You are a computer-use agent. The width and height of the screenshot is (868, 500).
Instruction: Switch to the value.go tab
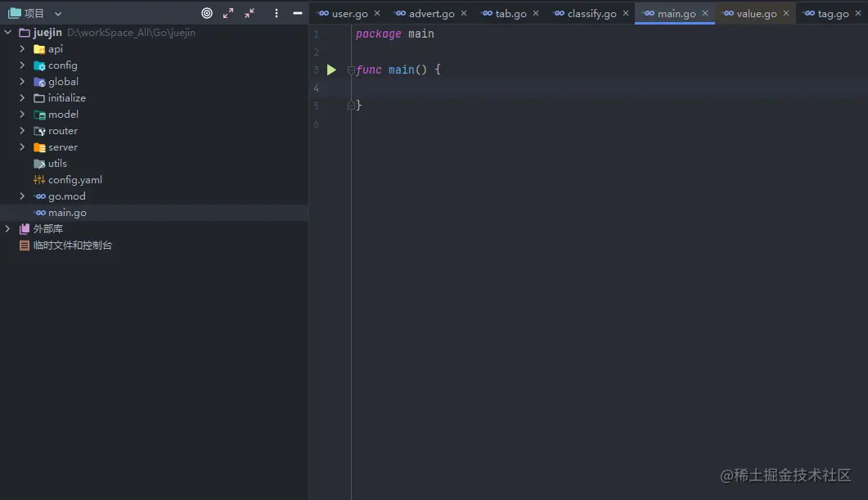(x=756, y=14)
